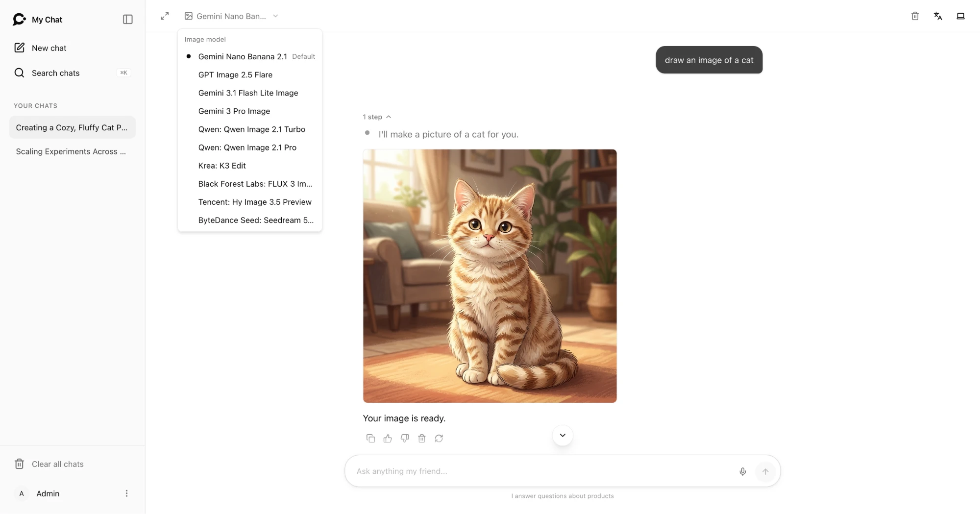Click the text Your image is ready.
Image resolution: width=980 pixels, height=514 pixels.
[404, 418]
